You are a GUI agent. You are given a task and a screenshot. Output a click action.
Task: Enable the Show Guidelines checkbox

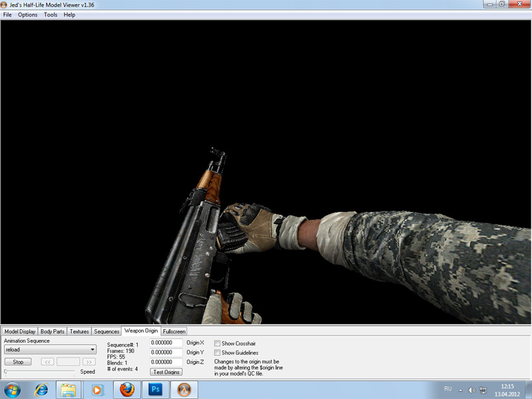click(x=217, y=352)
